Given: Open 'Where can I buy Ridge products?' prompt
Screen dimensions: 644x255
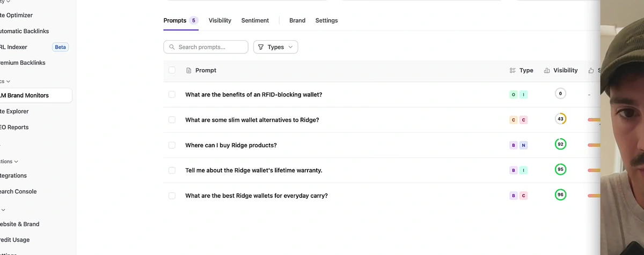Looking at the screenshot, I should click(x=231, y=145).
